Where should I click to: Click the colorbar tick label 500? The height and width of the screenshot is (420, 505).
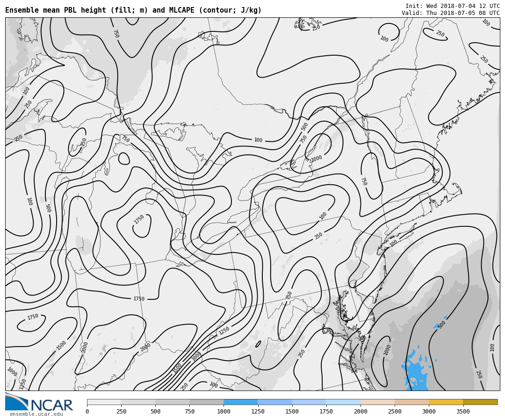click(155, 411)
